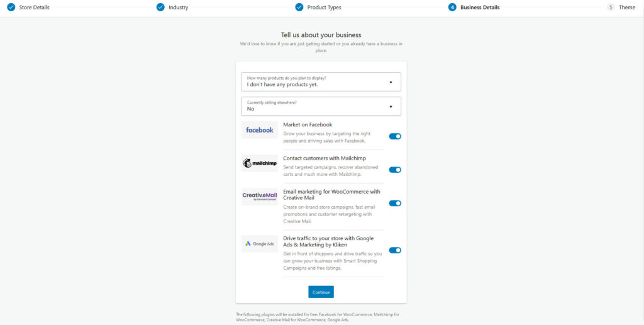
Task: Jump to the Theme step
Action: click(x=627, y=7)
